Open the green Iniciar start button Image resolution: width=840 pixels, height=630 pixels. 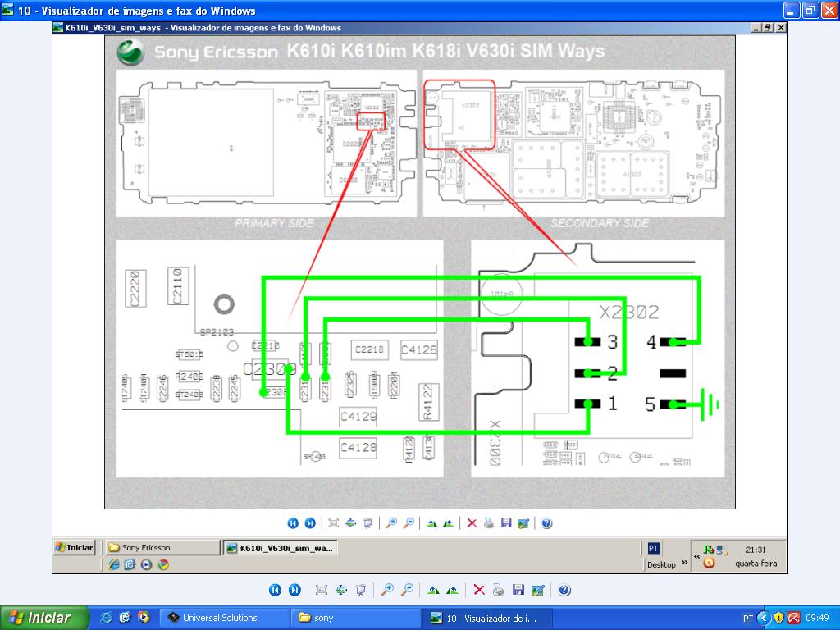click(44, 618)
